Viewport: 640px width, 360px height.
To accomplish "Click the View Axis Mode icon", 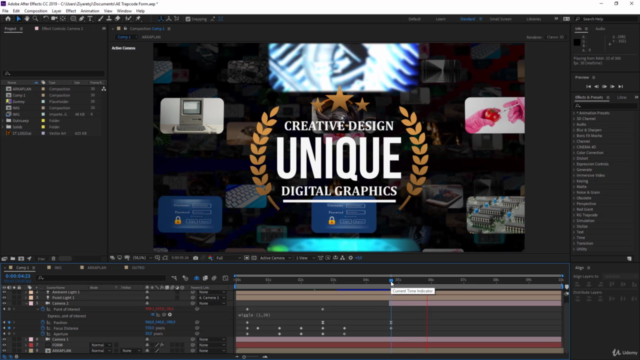I will pos(177,19).
